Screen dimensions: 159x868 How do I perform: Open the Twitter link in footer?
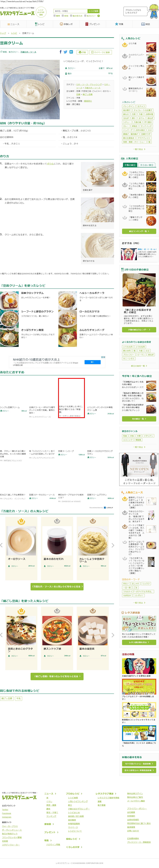[5, 809]
